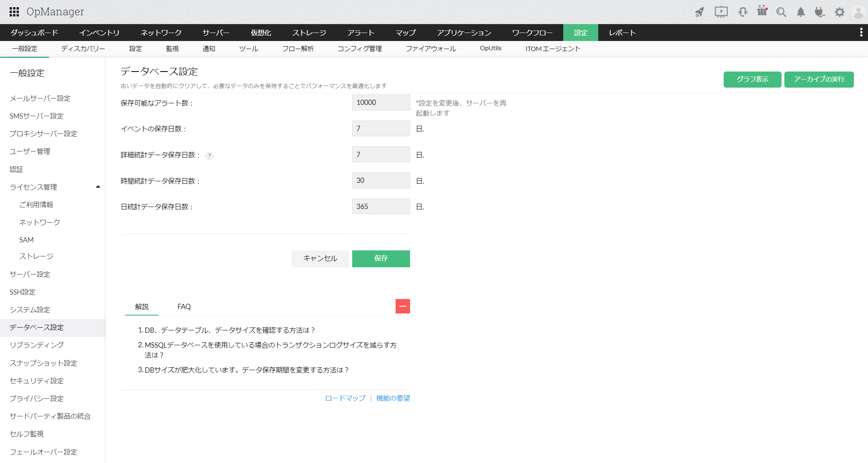The width and height of the screenshot is (868, 463).
Task: Open the 機能の要望 link
Action: point(393,398)
